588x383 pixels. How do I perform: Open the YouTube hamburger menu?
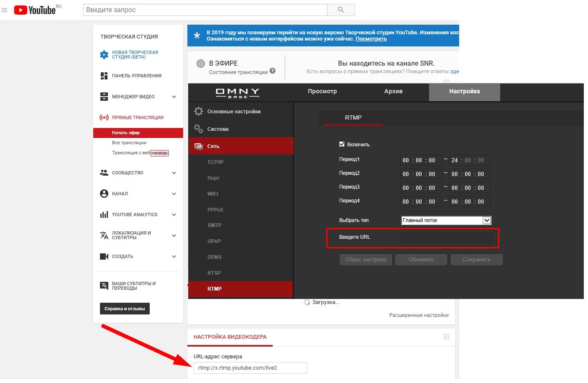pos(5,10)
